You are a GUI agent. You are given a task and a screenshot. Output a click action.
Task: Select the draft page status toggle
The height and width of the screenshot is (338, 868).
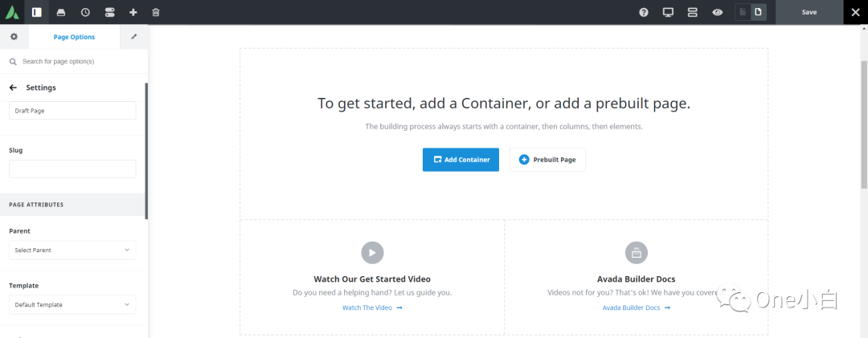(743, 12)
